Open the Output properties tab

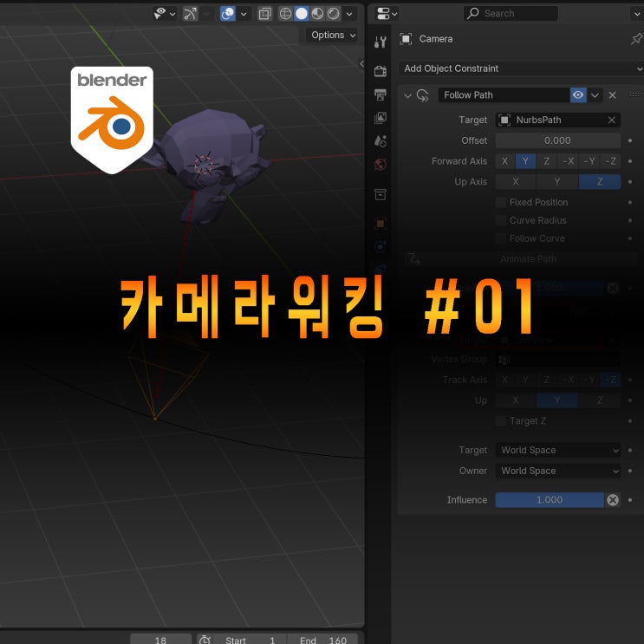(380, 94)
